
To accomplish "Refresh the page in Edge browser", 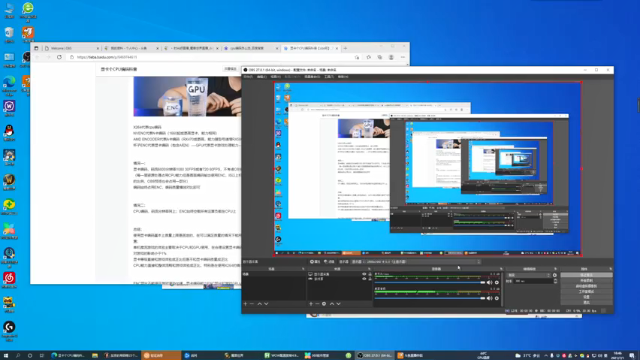I will click(x=59, y=57).
